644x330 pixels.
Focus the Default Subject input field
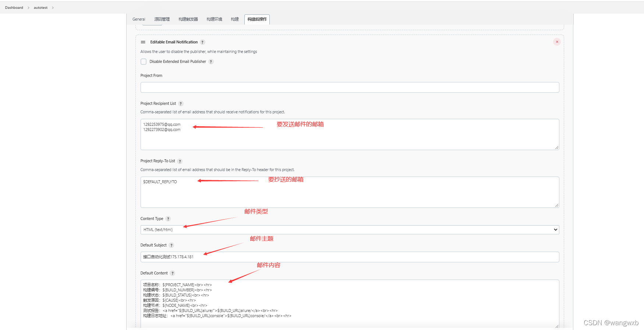tap(350, 257)
